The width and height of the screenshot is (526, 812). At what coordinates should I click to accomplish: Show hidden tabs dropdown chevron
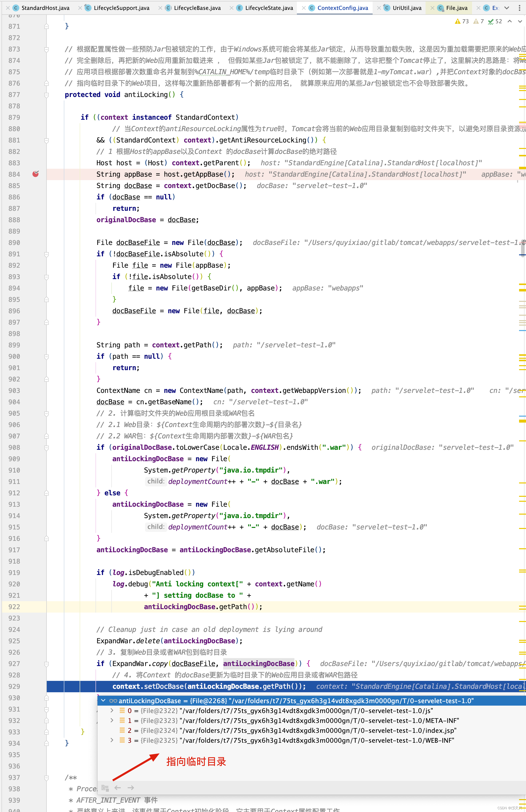tap(506, 8)
